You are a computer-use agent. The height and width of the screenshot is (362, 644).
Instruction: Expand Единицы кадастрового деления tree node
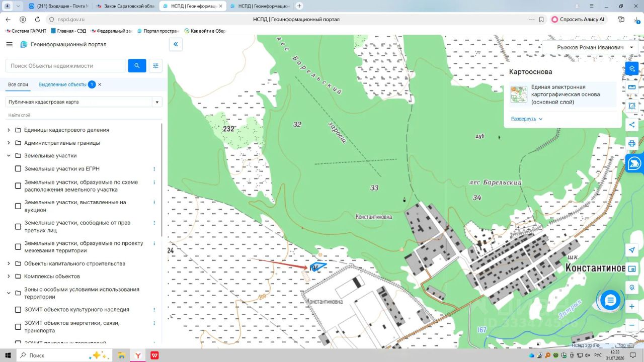(x=9, y=130)
